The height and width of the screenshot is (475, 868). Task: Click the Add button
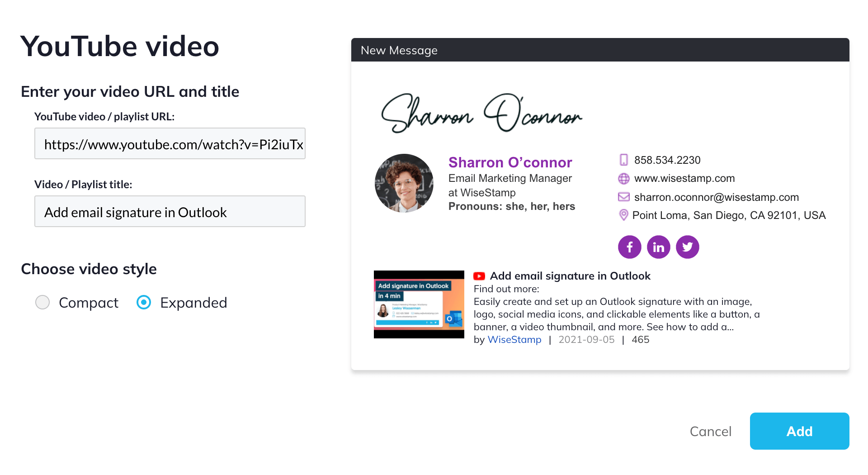tap(799, 431)
